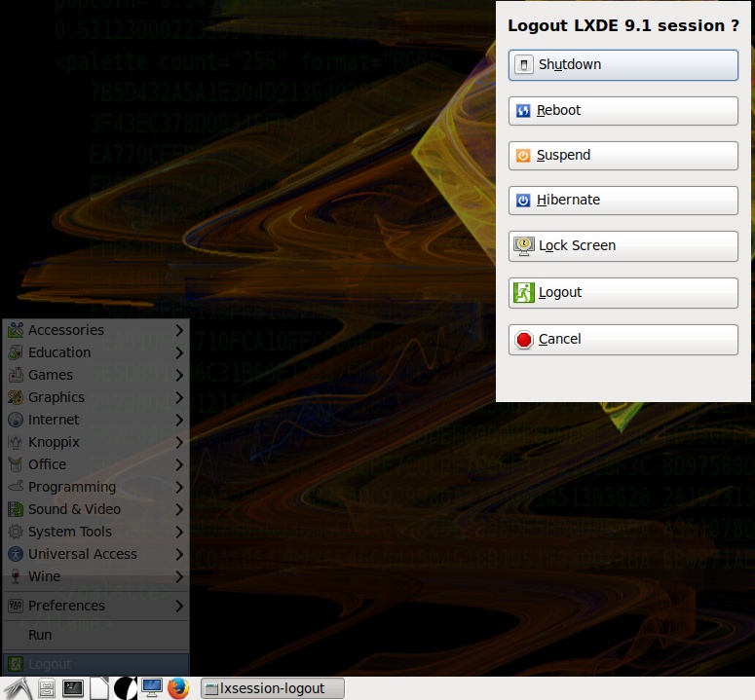The width and height of the screenshot is (755, 700).
Task: Expand the Knoppix submenu arrow
Action: pos(179,442)
